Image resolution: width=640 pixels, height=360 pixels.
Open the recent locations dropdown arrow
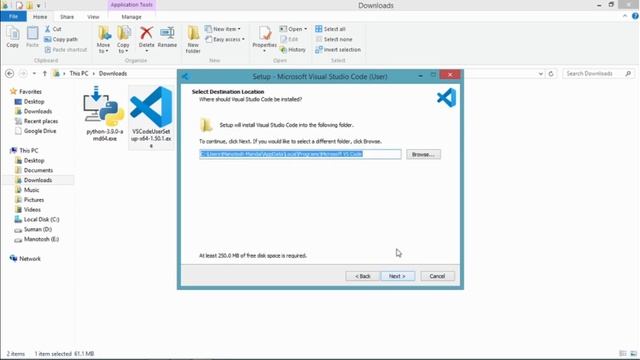(x=34, y=73)
